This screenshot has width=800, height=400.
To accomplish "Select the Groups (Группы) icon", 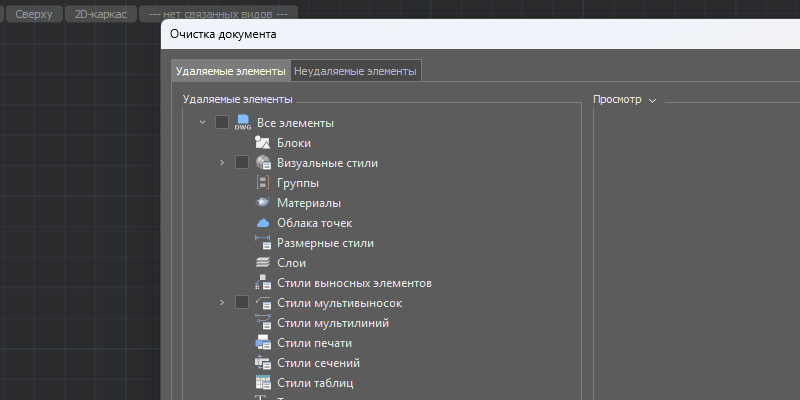I will 263,183.
